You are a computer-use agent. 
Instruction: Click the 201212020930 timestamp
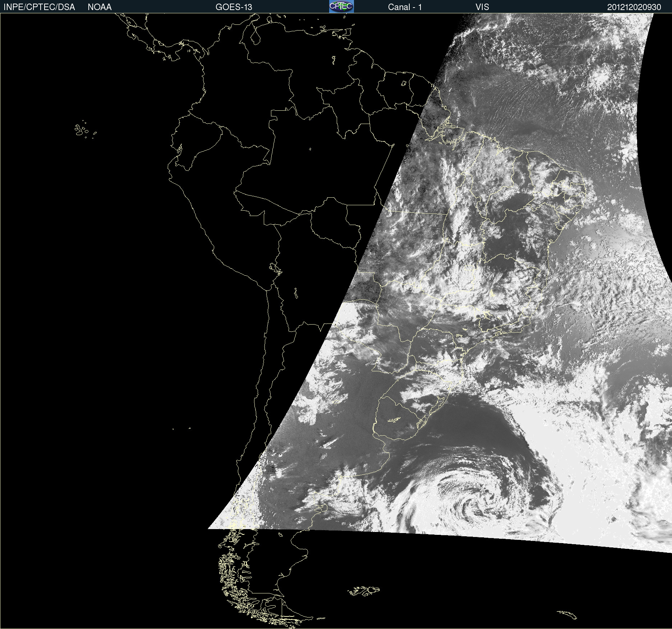[x=634, y=7]
